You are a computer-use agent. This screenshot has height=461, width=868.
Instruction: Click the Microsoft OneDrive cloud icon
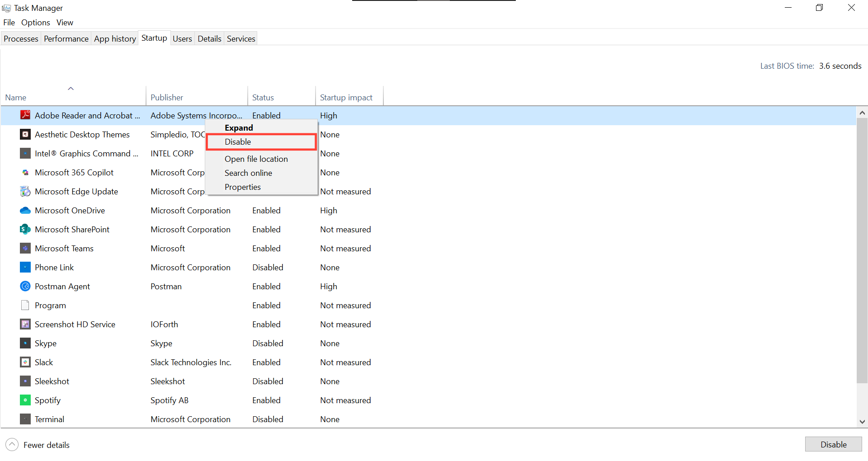(25, 210)
